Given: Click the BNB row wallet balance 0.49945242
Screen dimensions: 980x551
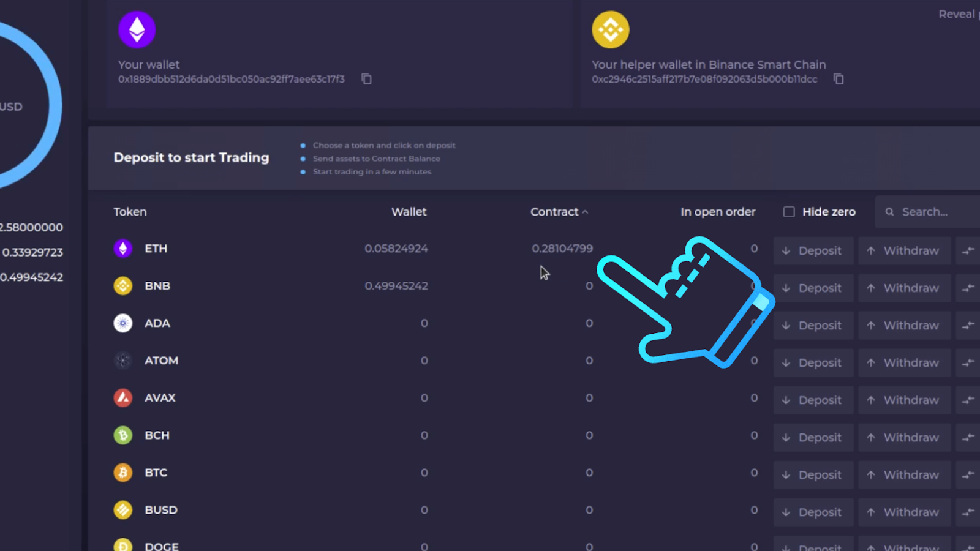Looking at the screenshot, I should (396, 286).
